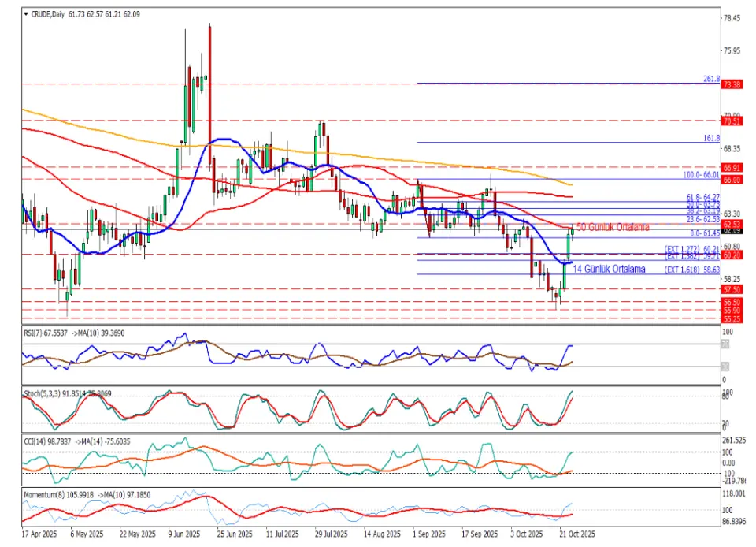Image resolution: width=756 pixels, height=547 pixels.
Task: Click the black current price tag 62.09
Action: 732,231
